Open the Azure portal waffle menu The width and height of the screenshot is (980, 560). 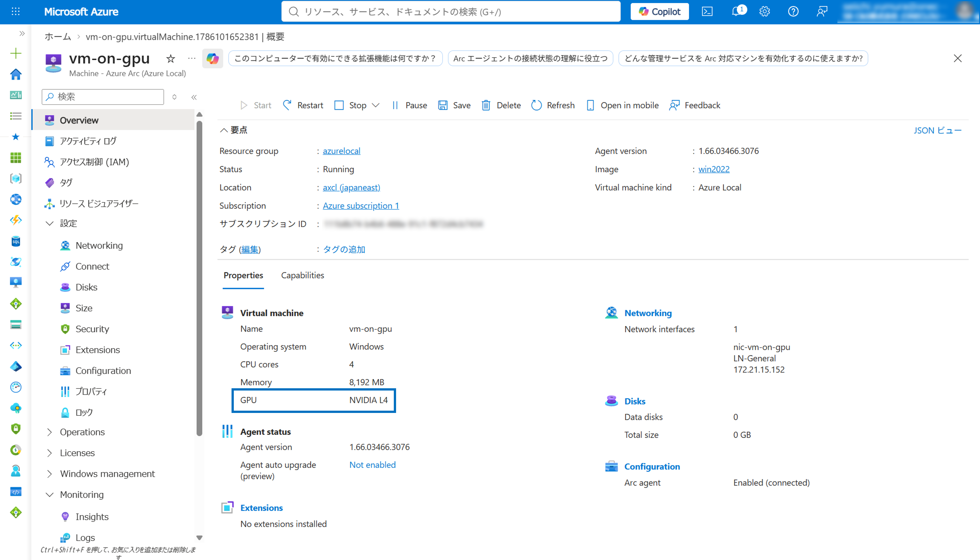16,12
